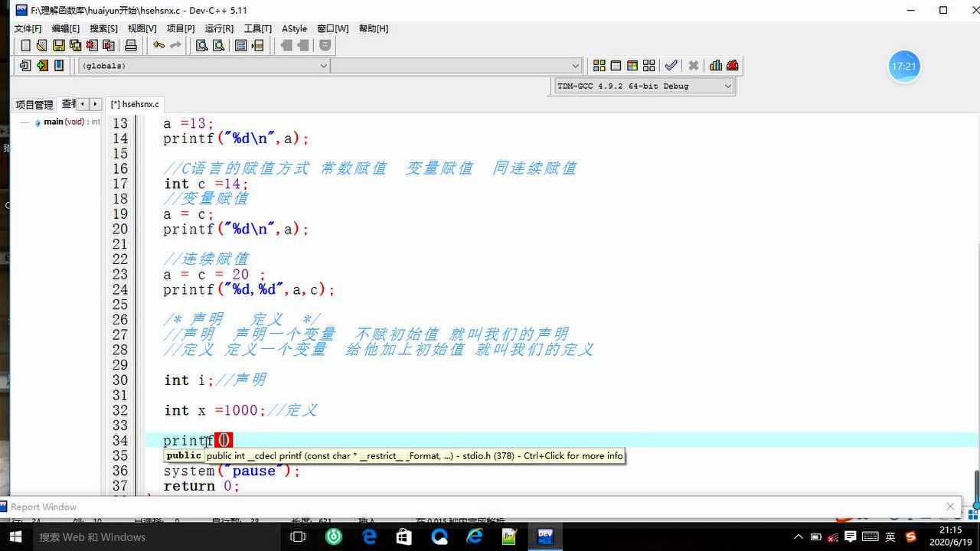980x551 pixels.
Task: Open the 编辑[E] menu
Action: 65,28
